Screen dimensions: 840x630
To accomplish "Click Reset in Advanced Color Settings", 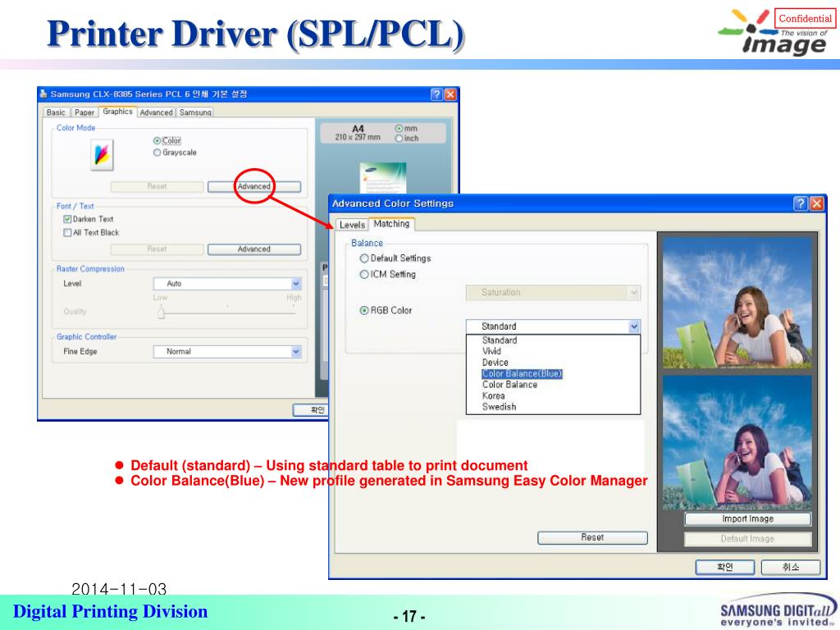I will coord(592,537).
